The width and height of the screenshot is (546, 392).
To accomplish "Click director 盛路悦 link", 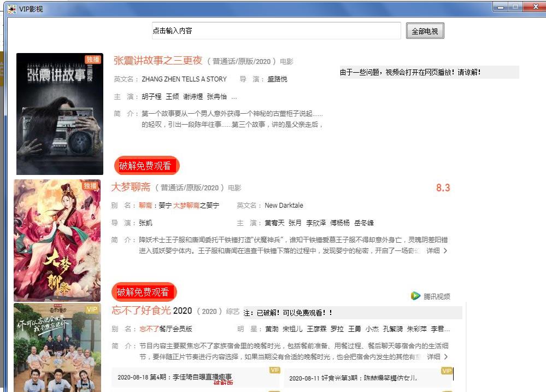I will (x=277, y=79).
